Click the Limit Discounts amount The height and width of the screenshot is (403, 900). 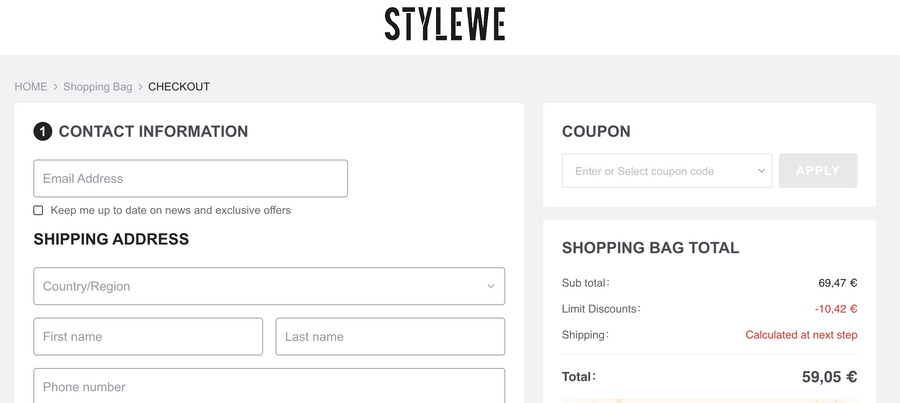(835, 309)
